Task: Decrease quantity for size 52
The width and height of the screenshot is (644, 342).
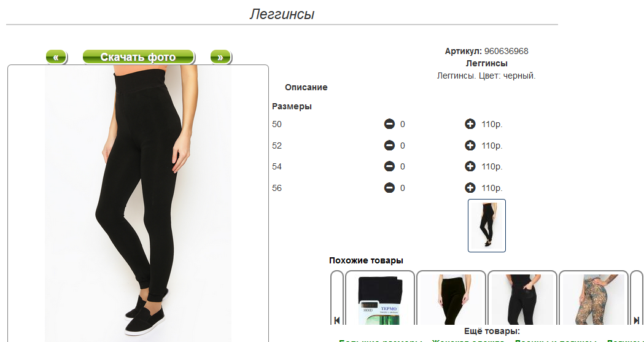Action: [389, 146]
